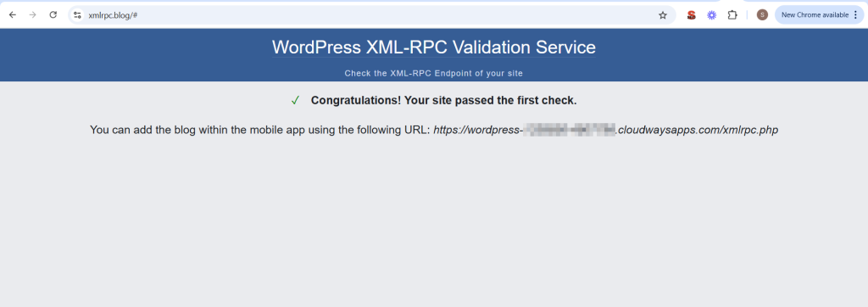The width and height of the screenshot is (868, 307).
Task: Open the Chrome profile avatar
Action: tap(762, 15)
